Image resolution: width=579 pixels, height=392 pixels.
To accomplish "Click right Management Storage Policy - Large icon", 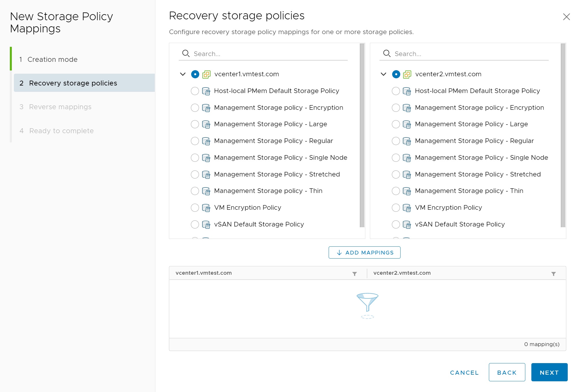I will [x=407, y=124].
